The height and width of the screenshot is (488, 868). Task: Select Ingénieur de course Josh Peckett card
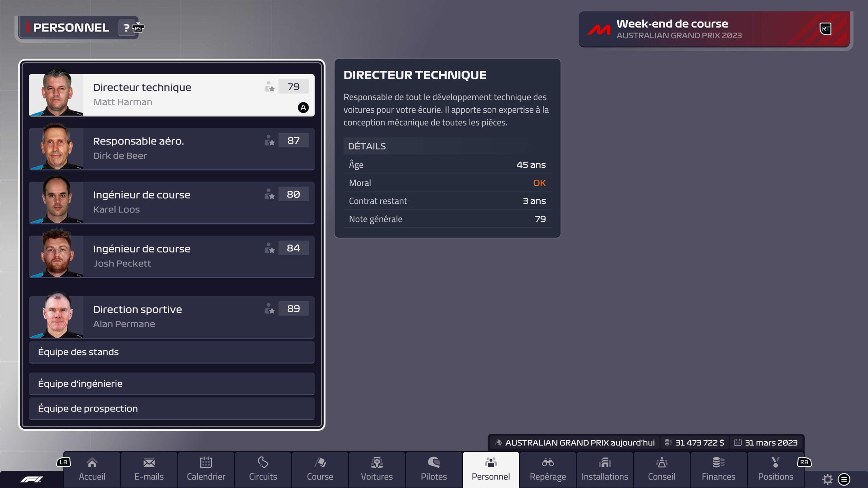172,257
